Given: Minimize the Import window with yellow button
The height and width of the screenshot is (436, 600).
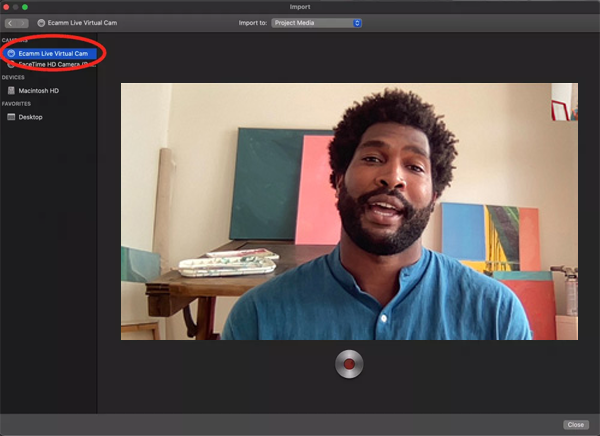Looking at the screenshot, I should 15,6.
